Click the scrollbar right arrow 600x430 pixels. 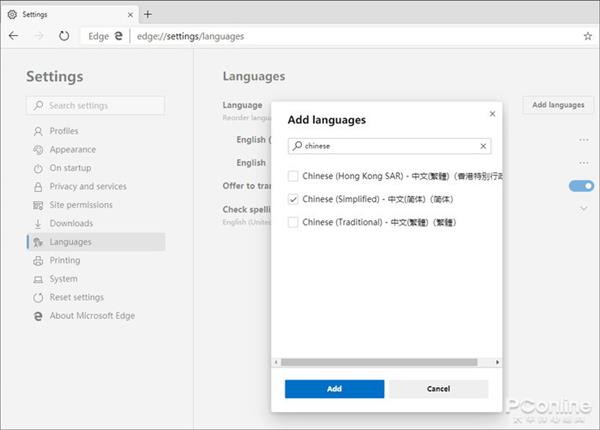[497, 362]
